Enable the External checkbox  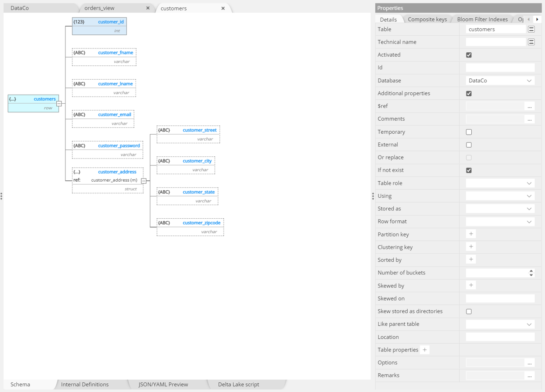point(469,144)
